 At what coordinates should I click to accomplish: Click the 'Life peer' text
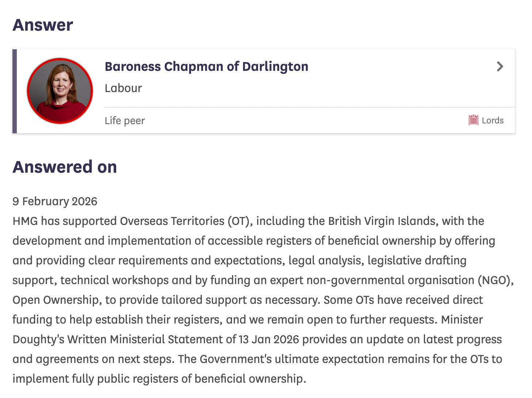click(125, 121)
